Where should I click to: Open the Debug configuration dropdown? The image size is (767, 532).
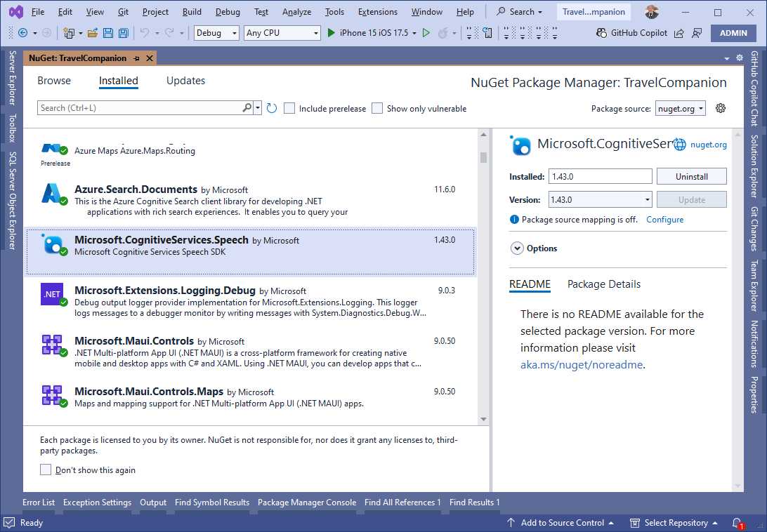tap(216, 33)
